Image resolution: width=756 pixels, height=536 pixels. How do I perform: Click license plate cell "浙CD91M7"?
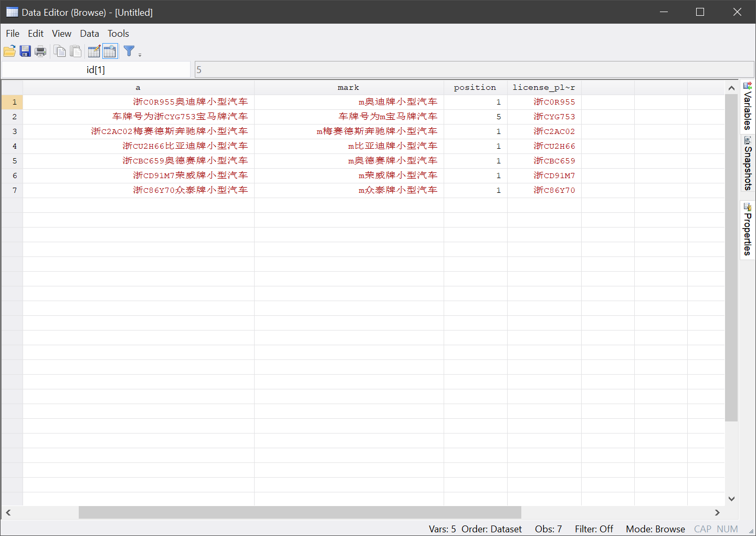click(544, 176)
